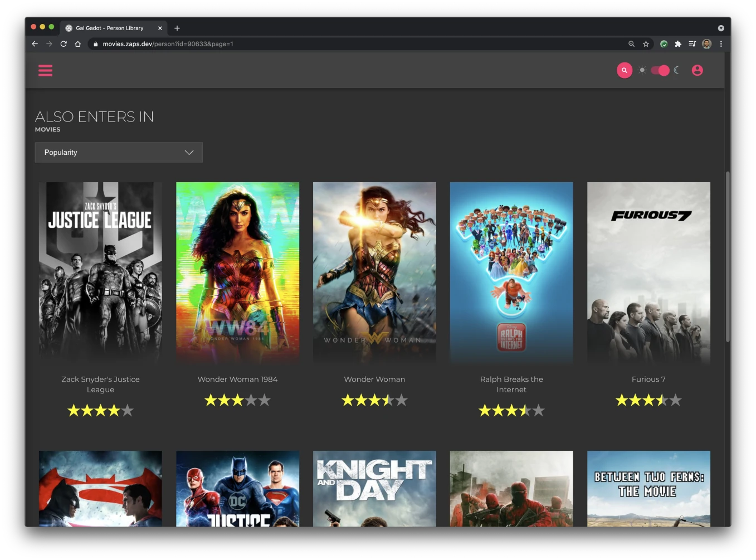The height and width of the screenshot is (560, 756).
Task: Click star rating under Ralph Breaks the Internet
Action: (x=511, y=411)
